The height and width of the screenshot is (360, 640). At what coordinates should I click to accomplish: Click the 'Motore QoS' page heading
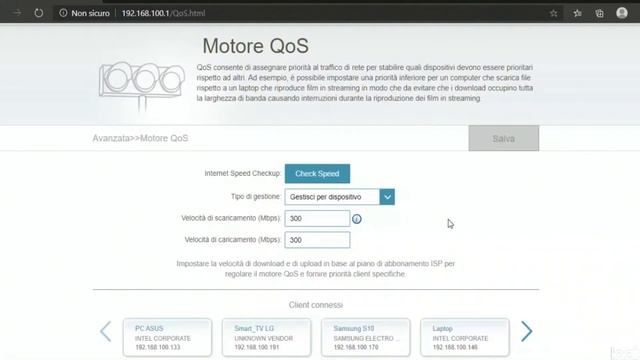256,46
